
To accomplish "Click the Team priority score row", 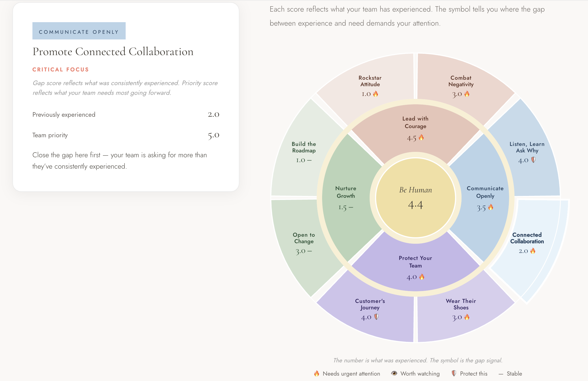I will pos(126,135).
